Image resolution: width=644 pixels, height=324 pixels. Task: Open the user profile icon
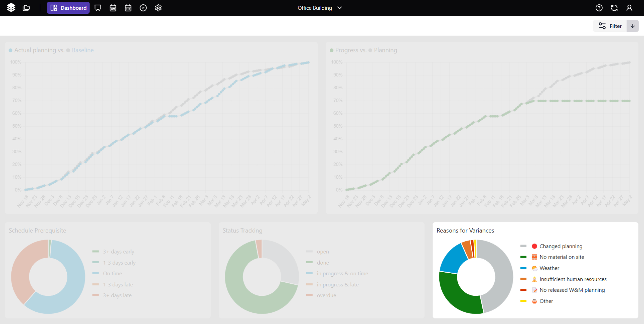[x=629, y=8]
